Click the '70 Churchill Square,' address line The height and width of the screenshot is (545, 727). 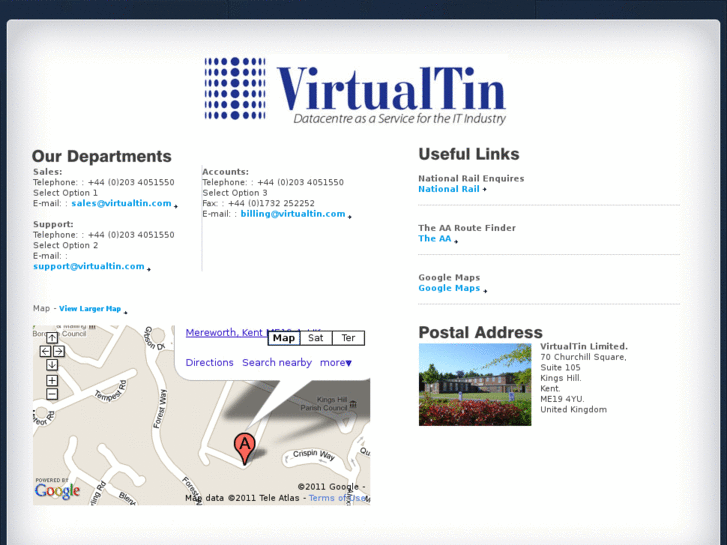[x=583, y=357]
